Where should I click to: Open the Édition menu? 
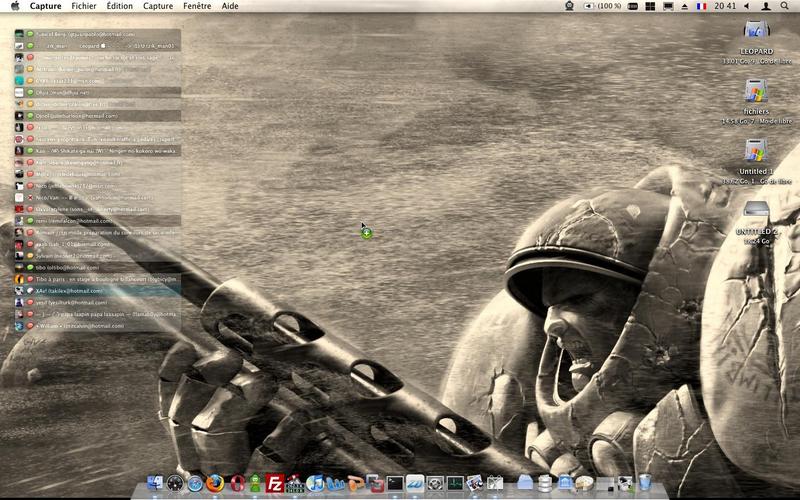click(119, 6)
